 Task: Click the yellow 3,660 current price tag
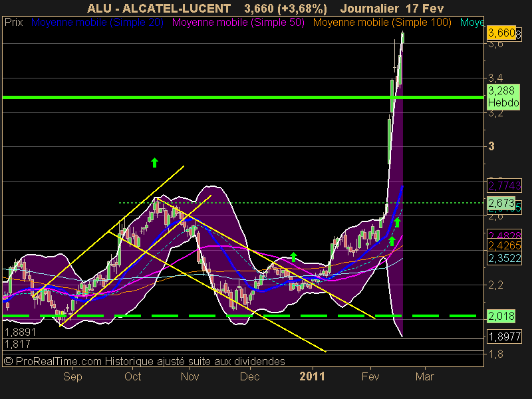501,33
